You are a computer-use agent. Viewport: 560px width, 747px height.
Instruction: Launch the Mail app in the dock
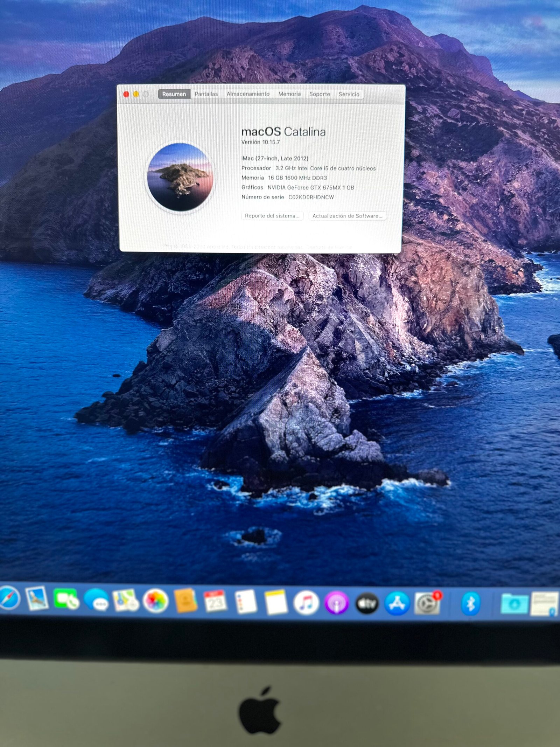coord(37,598)
